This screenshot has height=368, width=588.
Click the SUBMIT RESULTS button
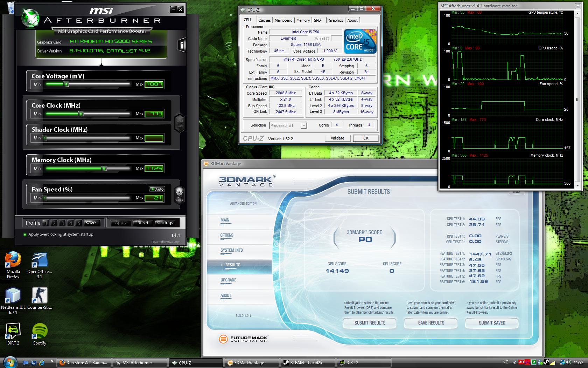tap(370, 323)
